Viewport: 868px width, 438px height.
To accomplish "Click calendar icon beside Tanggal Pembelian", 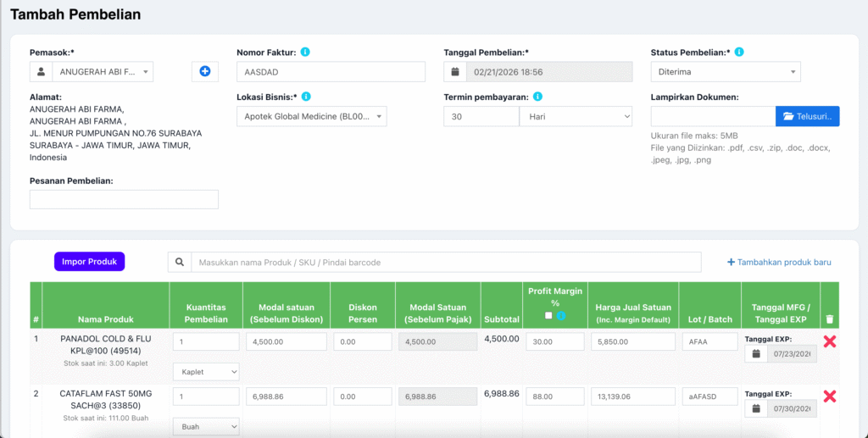I will [x=455, y=72].
